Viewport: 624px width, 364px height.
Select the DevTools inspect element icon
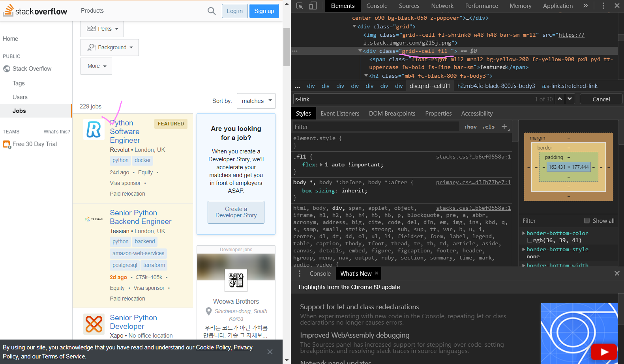(300, 6)
